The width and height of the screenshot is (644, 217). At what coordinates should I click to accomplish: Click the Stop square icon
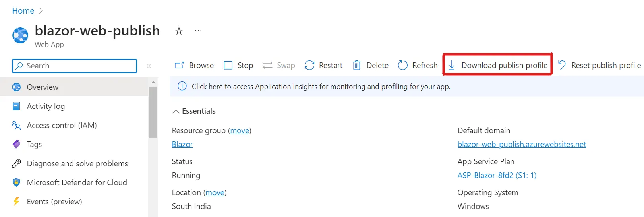click(228, 65)
